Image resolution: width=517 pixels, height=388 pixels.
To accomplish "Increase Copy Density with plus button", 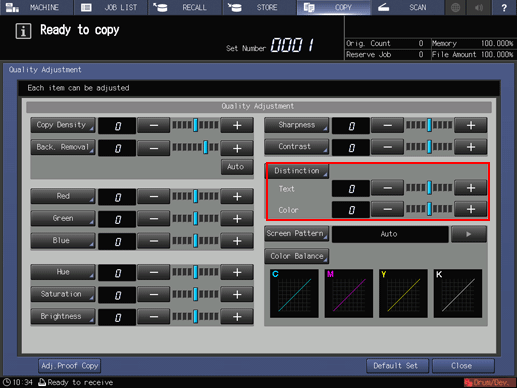I will point(237,125).
